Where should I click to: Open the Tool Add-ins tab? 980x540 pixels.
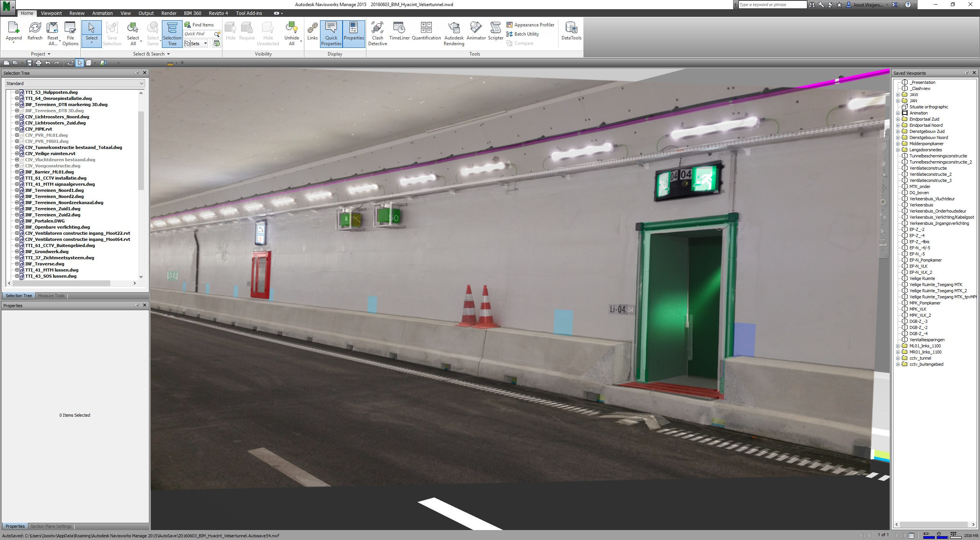click(x=249, y=13)
